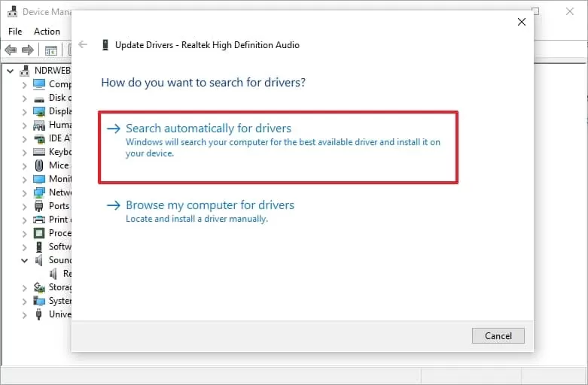Click the Realtek device icon in dialog title
The image size is (588, 385).
[x=105, y=45]
